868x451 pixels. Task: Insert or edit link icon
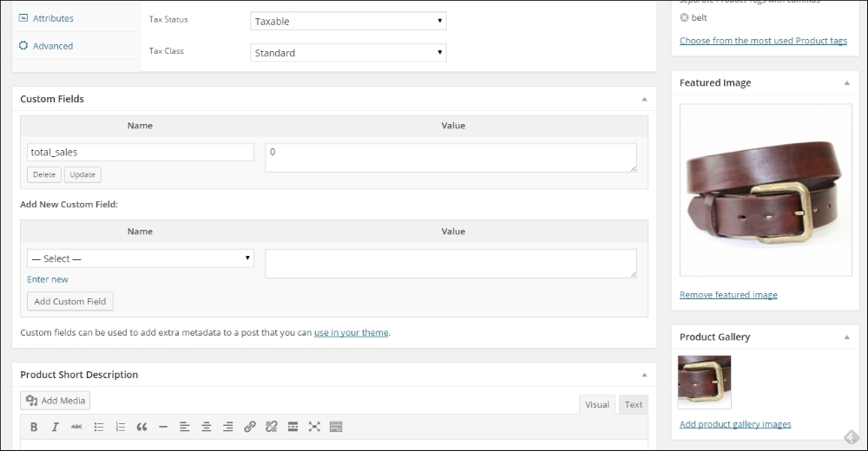coord(250,427)
